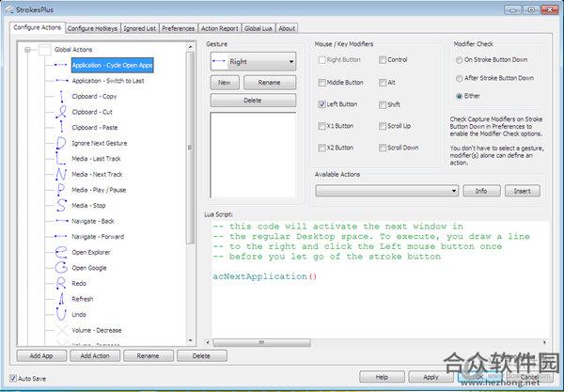Select Application - Cycle Open Apps action
564x392 pixels.
[x=112, y=65]
